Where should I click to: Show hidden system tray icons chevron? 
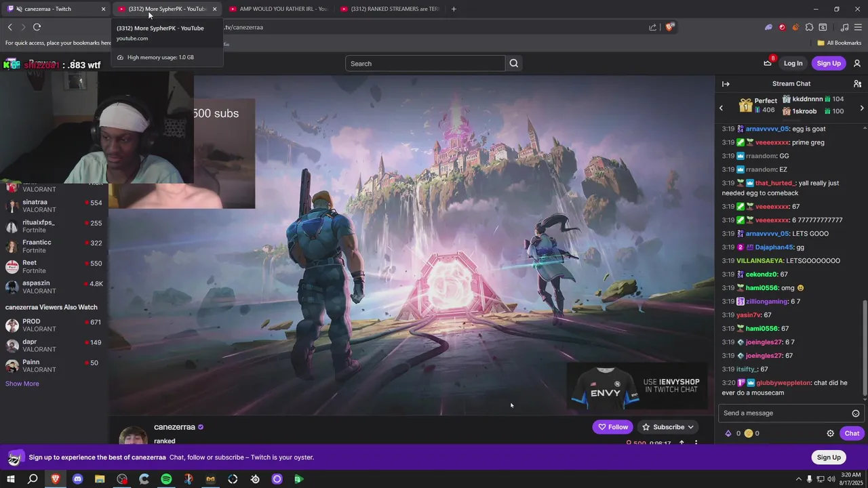797,479
